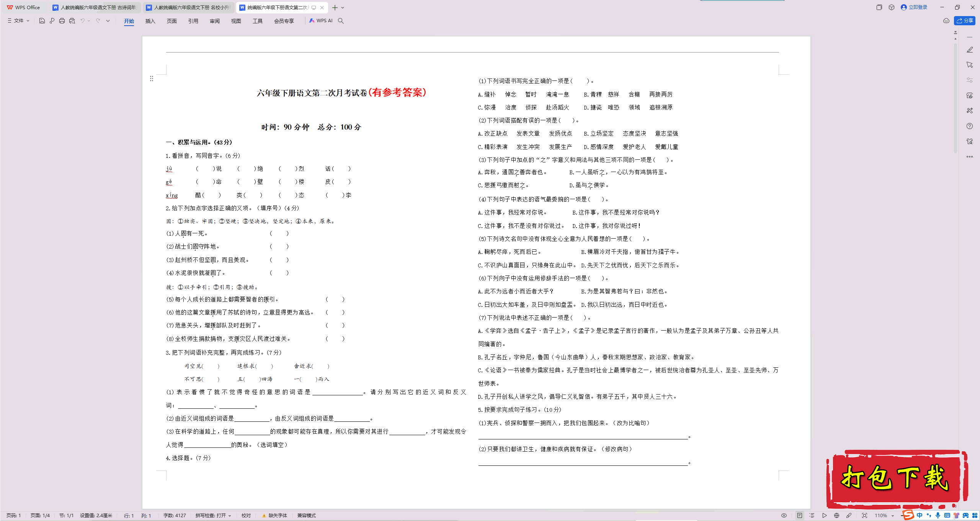Switch to the 开始 ribbon tab
Image resolution: width=980 pixels, height=521 pixels.
point(129,21)
